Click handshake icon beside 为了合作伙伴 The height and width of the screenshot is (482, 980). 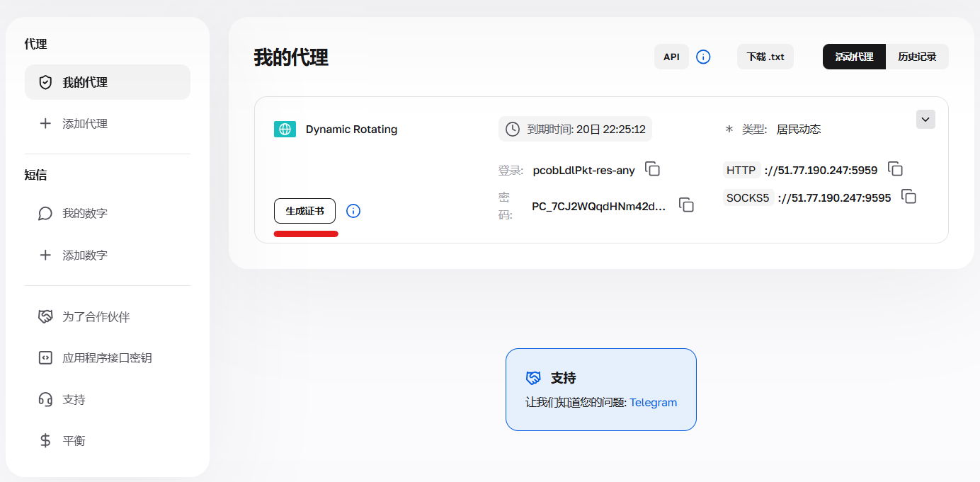pyautogui.click(x=45, y=317)
